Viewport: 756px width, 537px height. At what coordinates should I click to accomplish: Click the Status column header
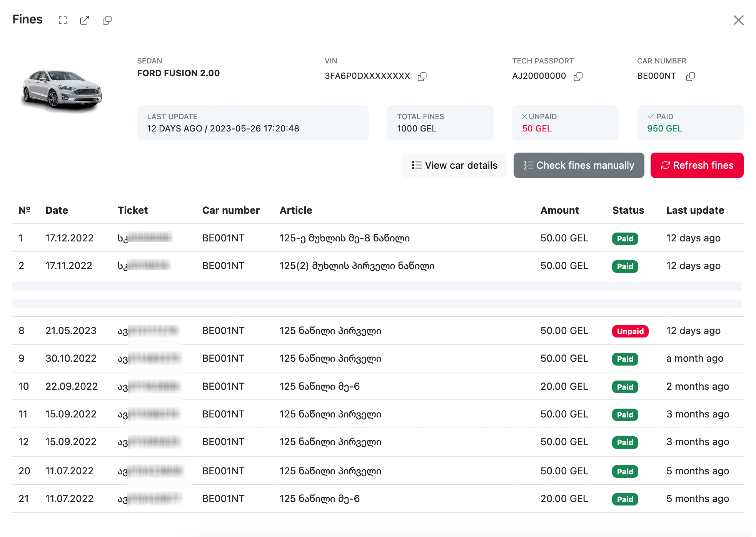point(628,210)
